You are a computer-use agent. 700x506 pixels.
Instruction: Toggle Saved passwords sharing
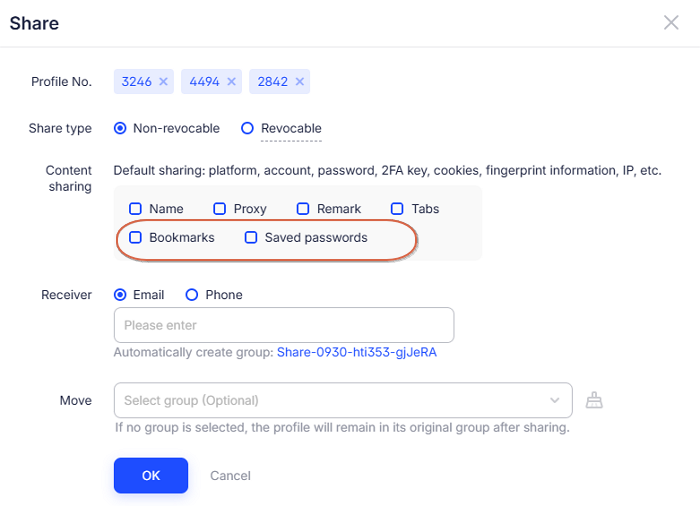252,238
